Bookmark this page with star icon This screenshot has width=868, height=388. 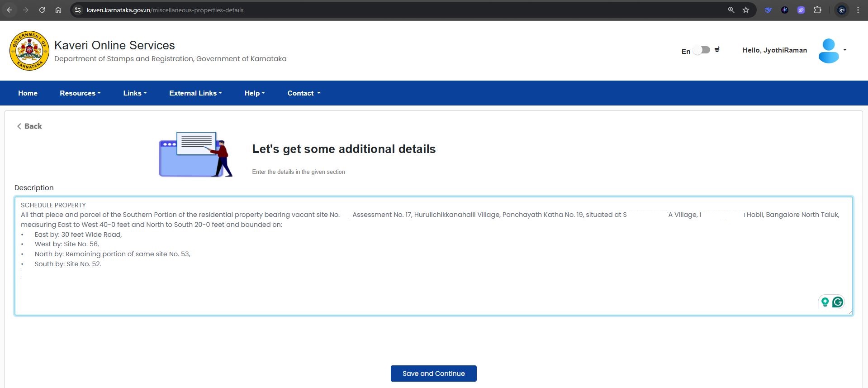tap(746, 10)
